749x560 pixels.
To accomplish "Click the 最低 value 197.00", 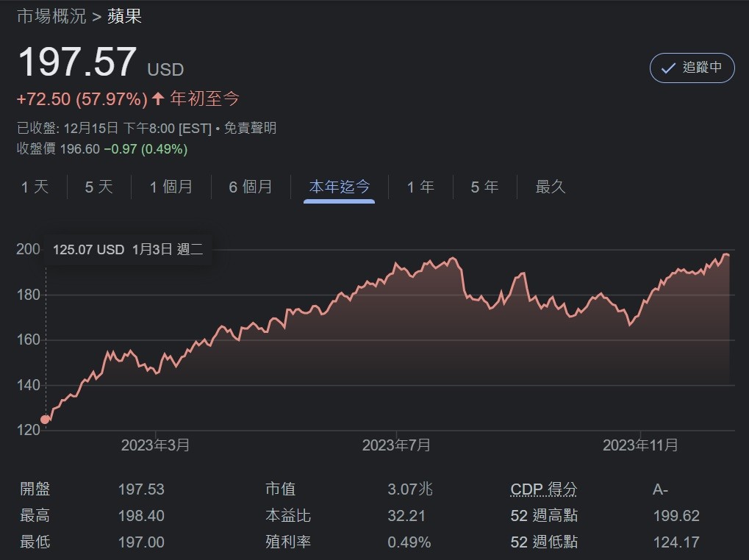I will coord(141,542).
